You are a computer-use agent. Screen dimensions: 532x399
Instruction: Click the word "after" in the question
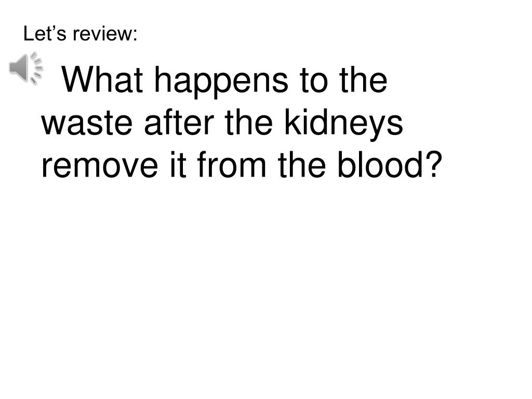[179, 122]
